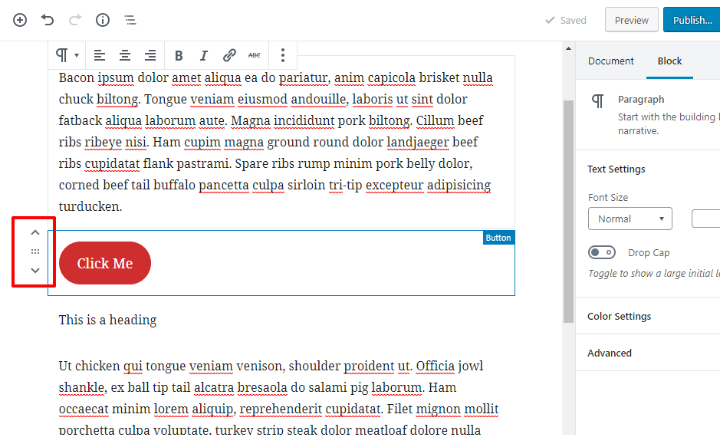Click the Button block label tag
Viewport: 720px width, 435px height.
pos(498,237)
